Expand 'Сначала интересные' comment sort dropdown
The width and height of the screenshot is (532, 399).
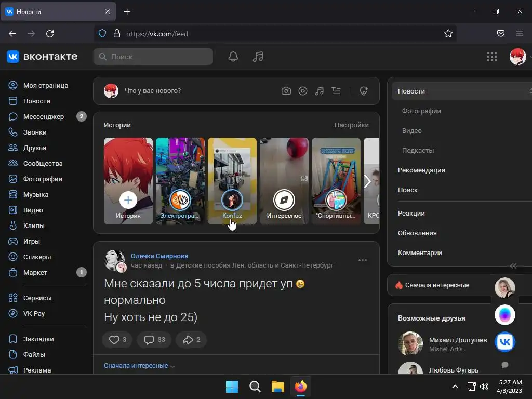[x=139, y=366]
